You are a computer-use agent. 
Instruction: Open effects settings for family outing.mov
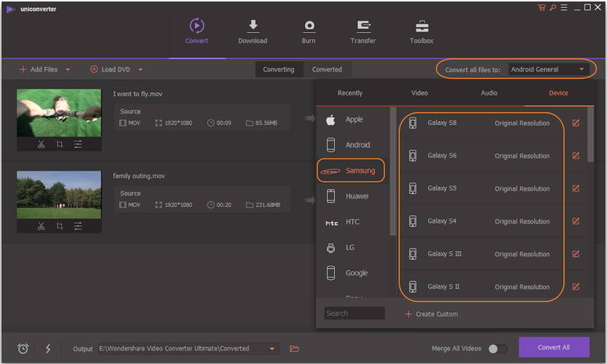click(78, 226)
